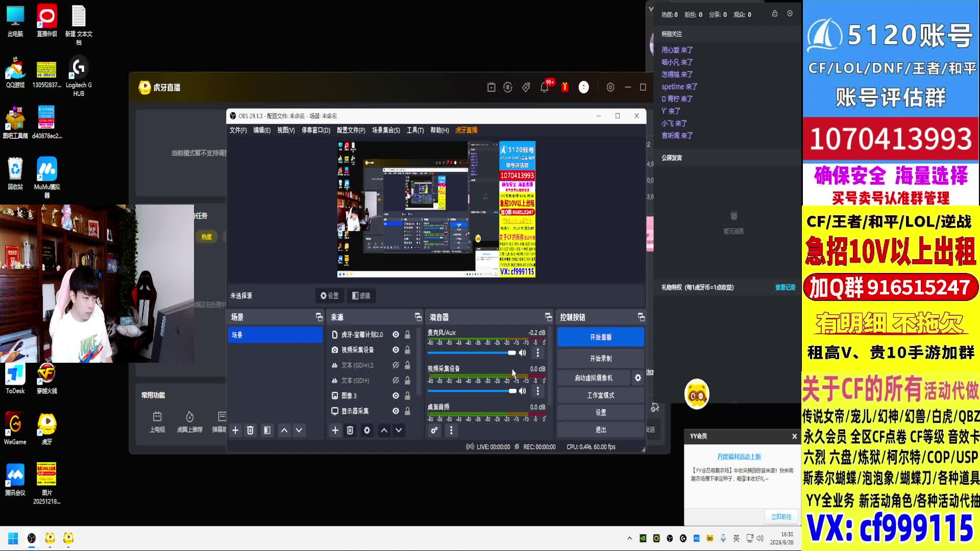Hide the 显示器采集 source

pos(396,411)
